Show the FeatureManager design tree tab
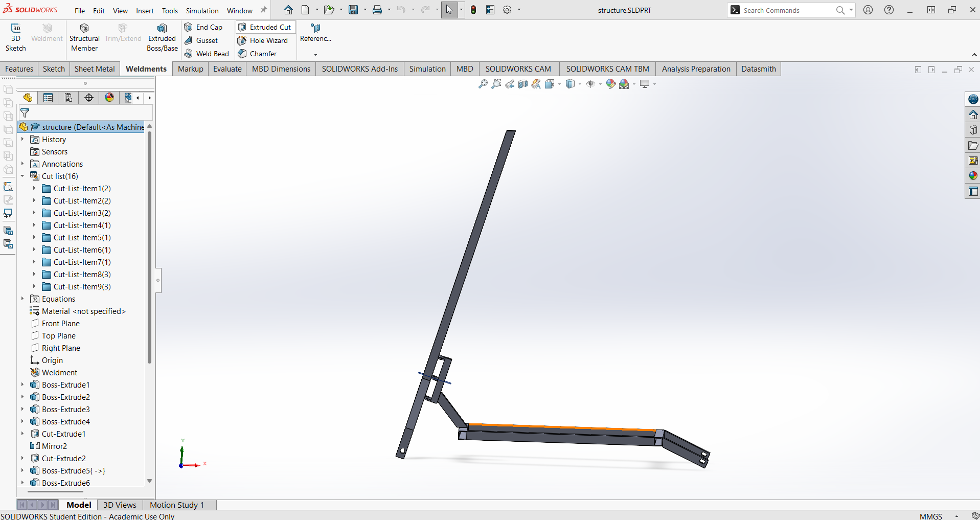The height and width of the screenshot is (520, 980). (x=28, y=98)
